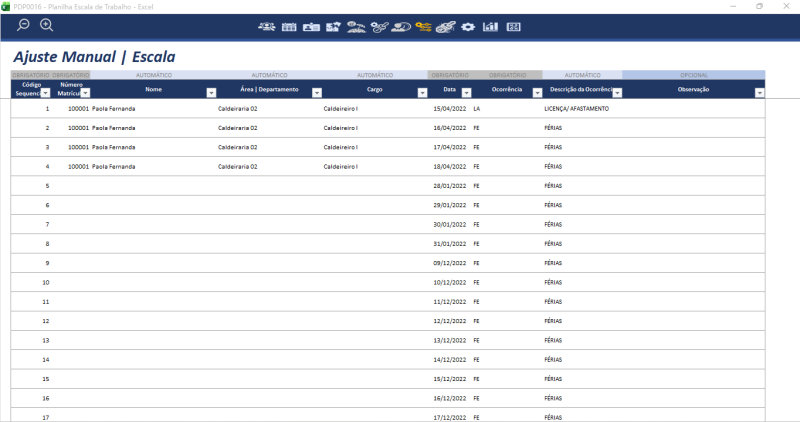Open the bar chart report icon

tap(490, 26)
